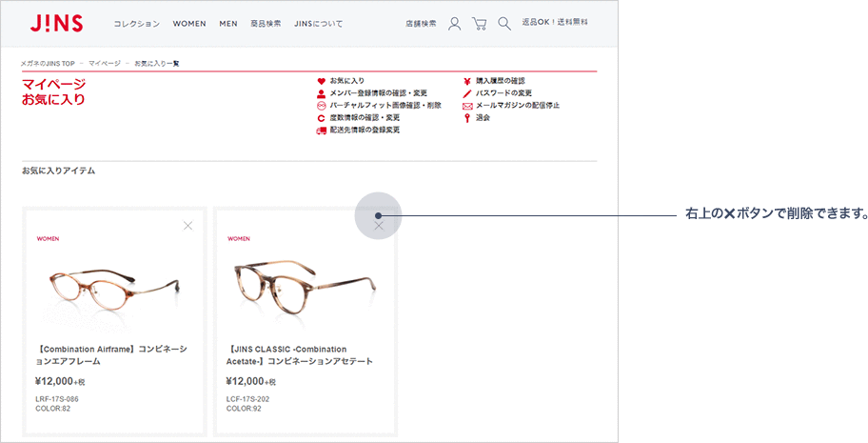
Task: Click お気に入りアイテム section heading
Action: [x=59, y=171]
